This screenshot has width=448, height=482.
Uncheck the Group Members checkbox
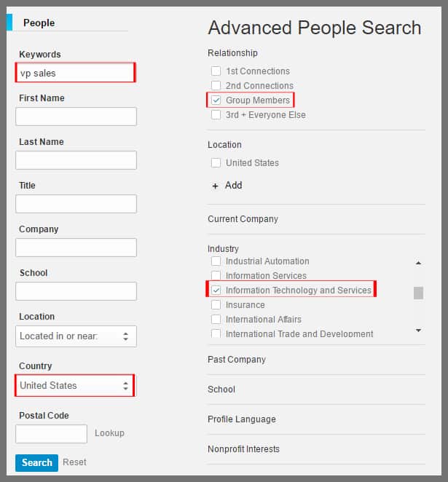[x=216, y=100]
